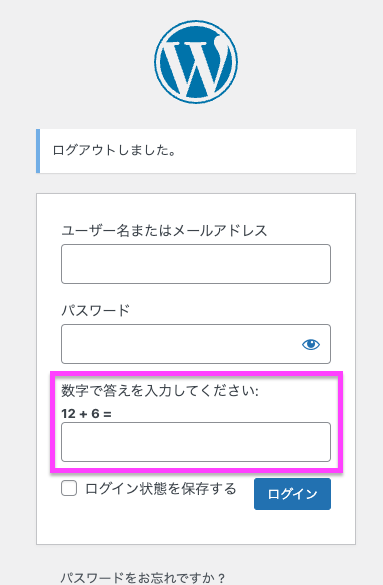Click the 12 + 6 = equation text
This screenshot has width=383, height=585.
[x=87, y=414]
